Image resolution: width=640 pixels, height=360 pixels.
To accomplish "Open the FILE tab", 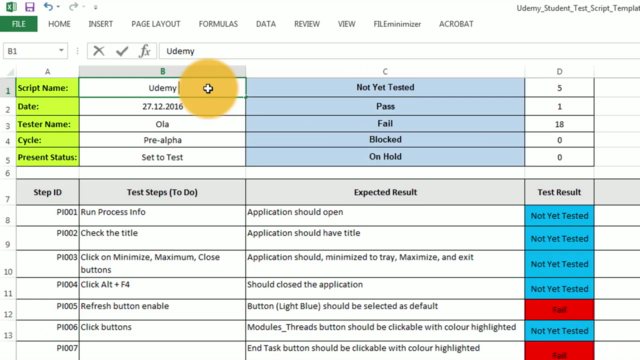I will pyautogui.click(x=18, y=24).
